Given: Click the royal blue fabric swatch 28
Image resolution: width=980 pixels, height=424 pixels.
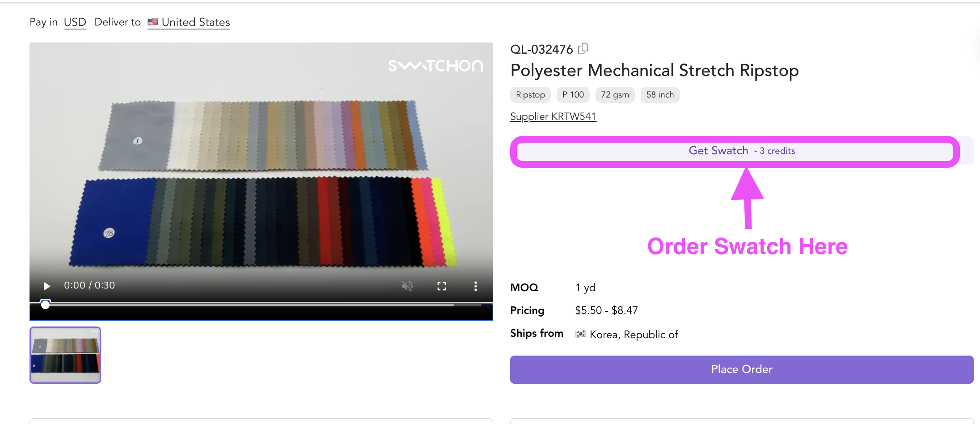Looking at the screenshot, I should tap(113, 221).
